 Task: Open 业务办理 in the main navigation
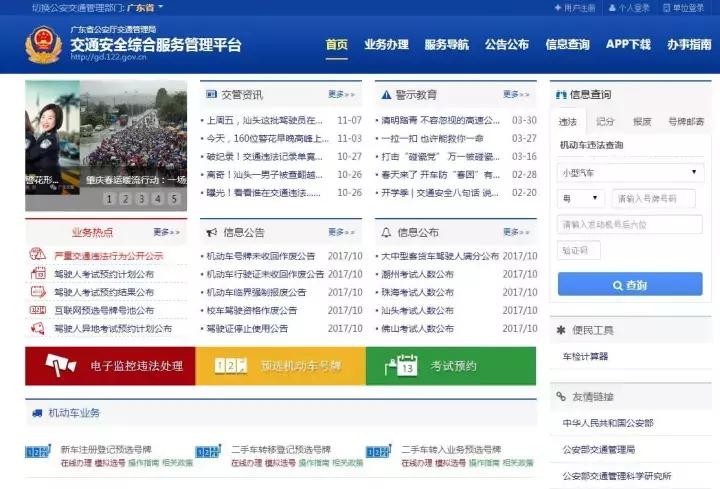pos(386,45)
